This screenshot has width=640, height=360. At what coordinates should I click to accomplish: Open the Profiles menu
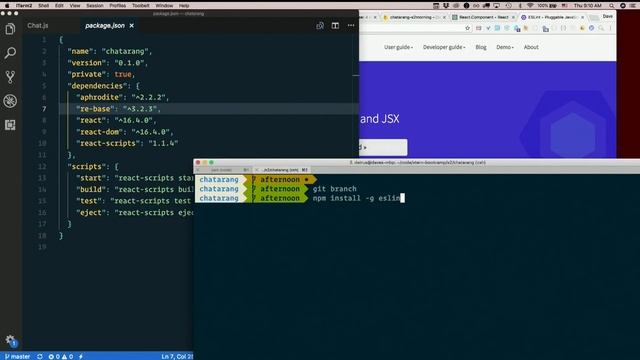[x=118, y=5]
